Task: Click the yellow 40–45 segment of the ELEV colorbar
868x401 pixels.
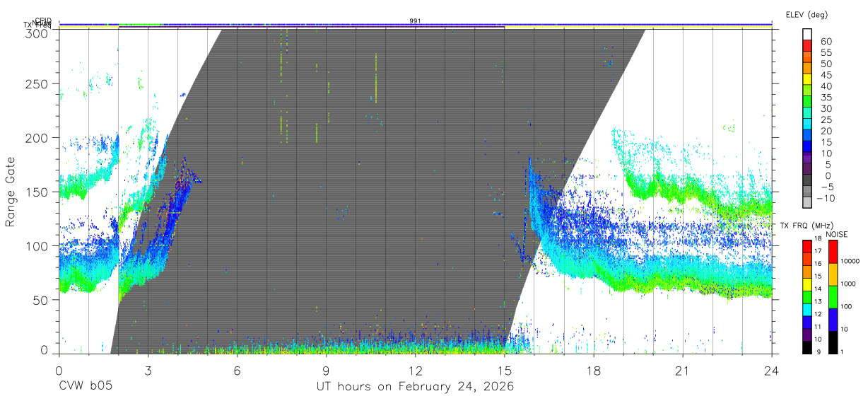Action: 807,80
